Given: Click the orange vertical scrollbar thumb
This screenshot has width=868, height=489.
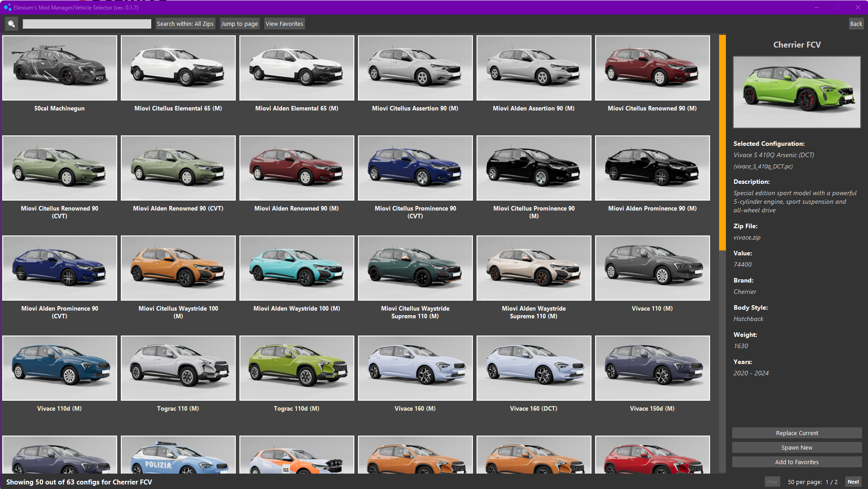Looking at the screenshot, I should coord(722,142).
